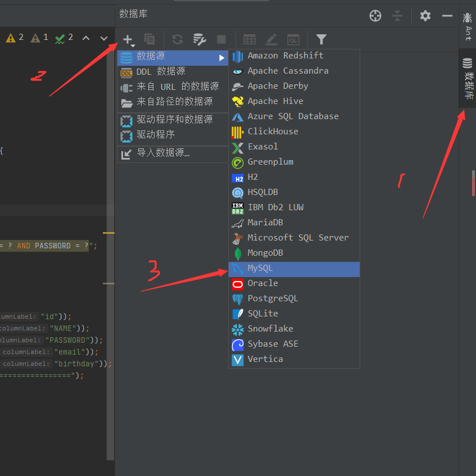
Task: Toggle the 数据库 side tab
Action: (x=468, y=78)
